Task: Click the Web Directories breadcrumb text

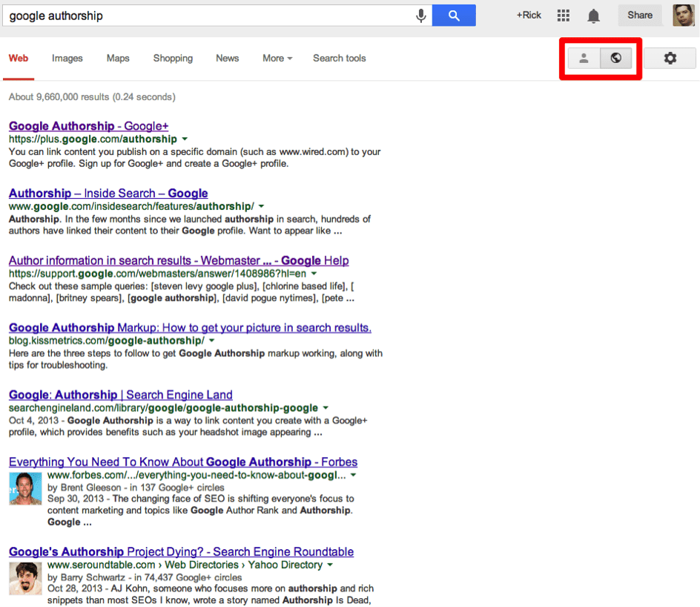Action: 202,565
